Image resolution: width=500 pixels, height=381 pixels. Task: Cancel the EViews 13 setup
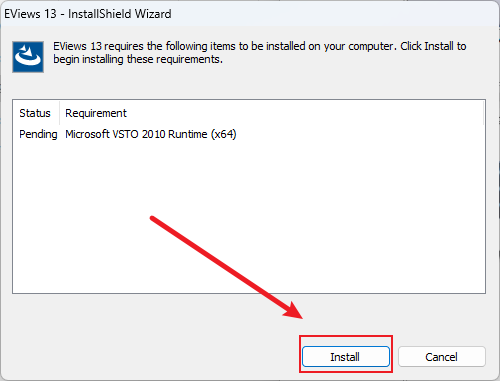coord(442,357)
